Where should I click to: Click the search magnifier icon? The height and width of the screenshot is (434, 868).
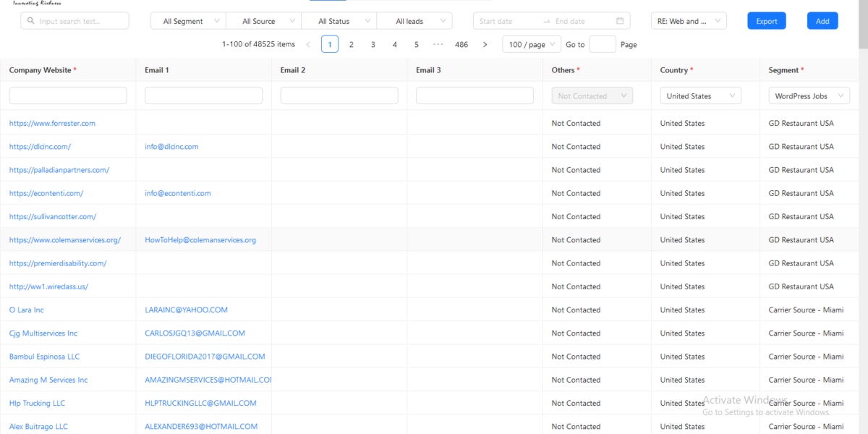coord(31,21)
